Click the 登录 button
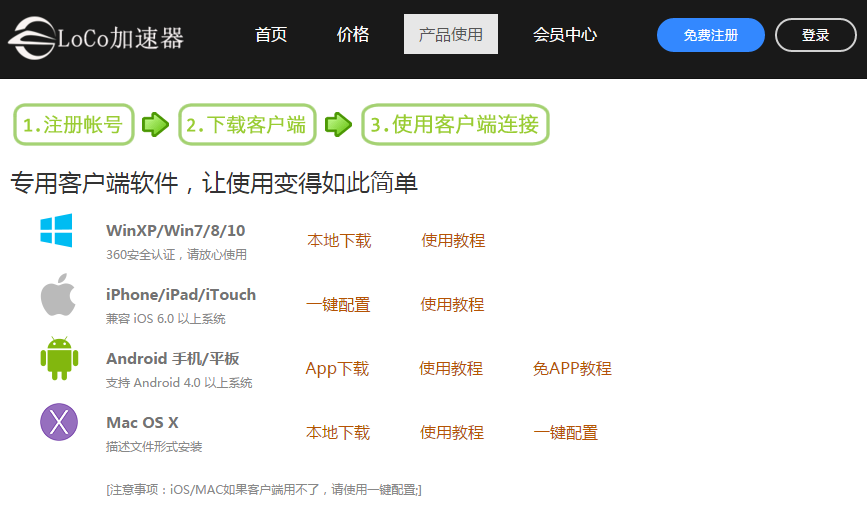 coord(816,35)
